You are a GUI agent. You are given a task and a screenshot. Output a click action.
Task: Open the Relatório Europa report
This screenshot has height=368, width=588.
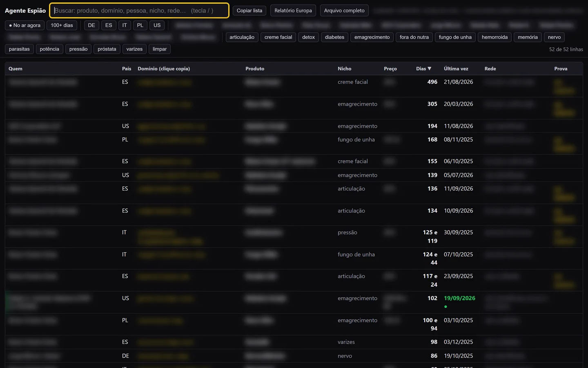click(293, 11)
